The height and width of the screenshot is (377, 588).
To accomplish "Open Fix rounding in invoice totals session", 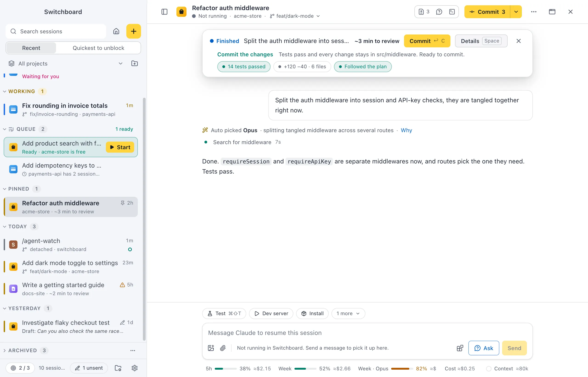I will coord(71,109).
